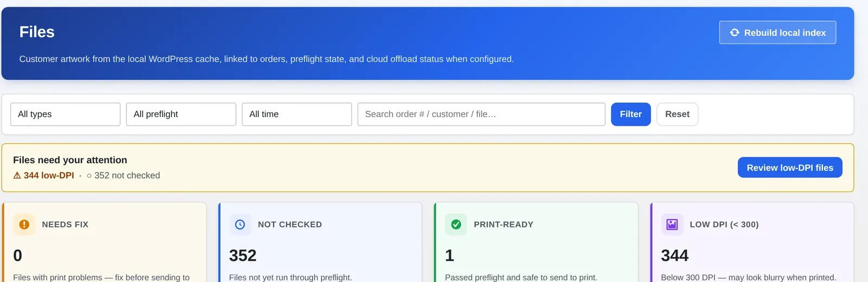
Task: Click the Rebuild local index button
Action: [777, 33]
